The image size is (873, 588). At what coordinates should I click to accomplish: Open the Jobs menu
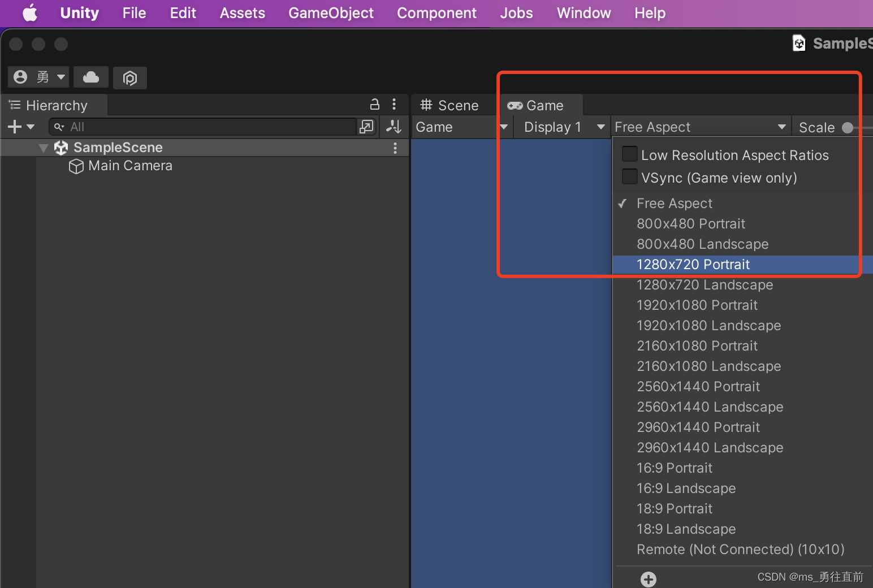516,12
